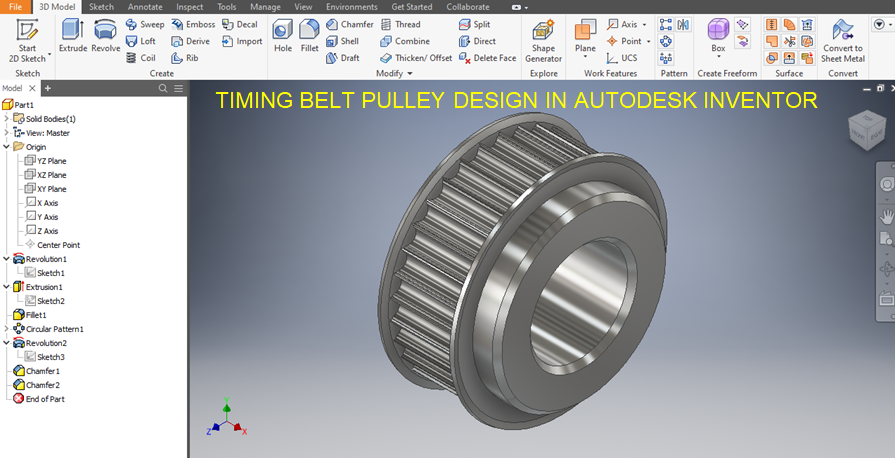Image resolution: width=895 pixels, height=459 pixels.
Task: Open the Tools tab
Action: [x=227, y=7]
